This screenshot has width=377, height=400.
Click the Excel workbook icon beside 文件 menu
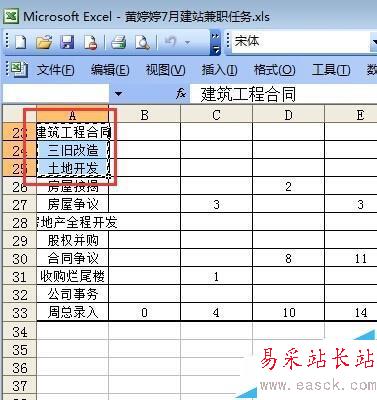click(x=19, y=69)
